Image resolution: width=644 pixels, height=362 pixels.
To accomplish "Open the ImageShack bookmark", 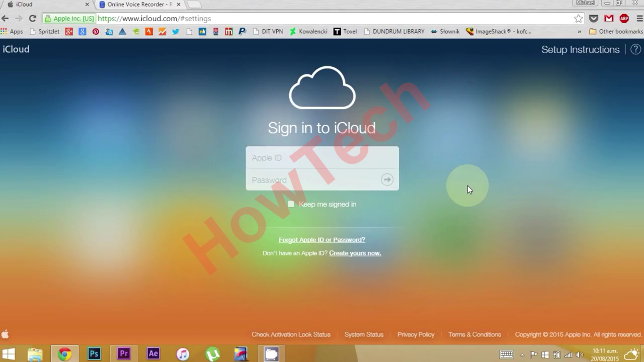I will tap(499, 31).
